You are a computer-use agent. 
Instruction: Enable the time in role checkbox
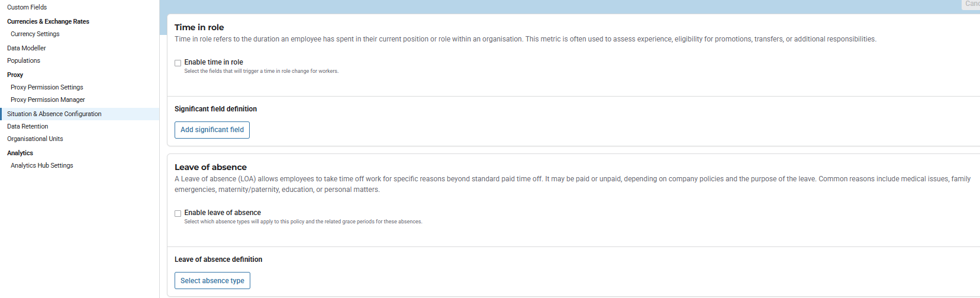coord(178,63)
